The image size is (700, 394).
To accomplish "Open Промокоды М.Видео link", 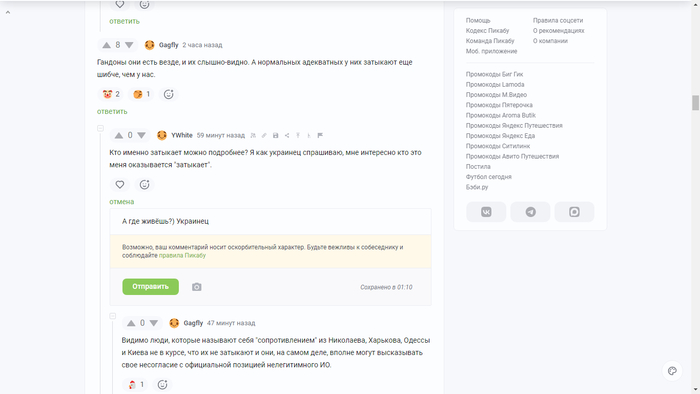I will click(x=496, y=95).
